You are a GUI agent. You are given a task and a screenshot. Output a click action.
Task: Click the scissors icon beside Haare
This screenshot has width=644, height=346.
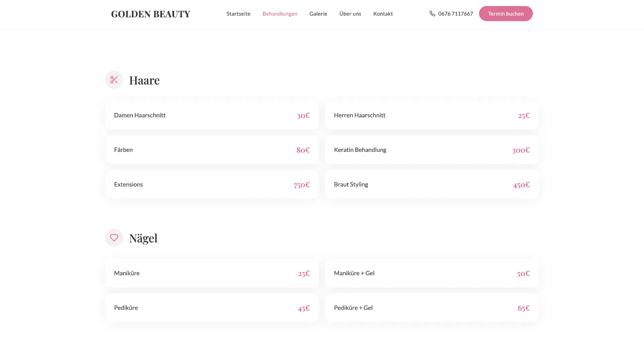tap(114, 80)
